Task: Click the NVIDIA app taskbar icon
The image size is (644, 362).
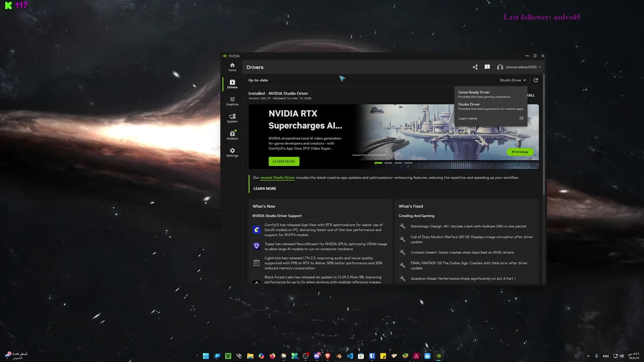Action: point(438,356)
